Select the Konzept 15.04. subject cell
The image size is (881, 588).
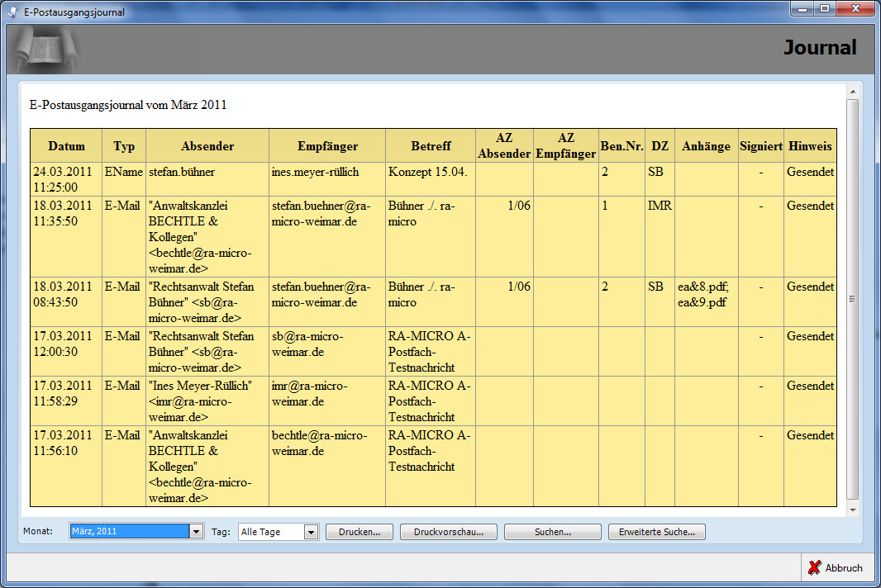427,172
